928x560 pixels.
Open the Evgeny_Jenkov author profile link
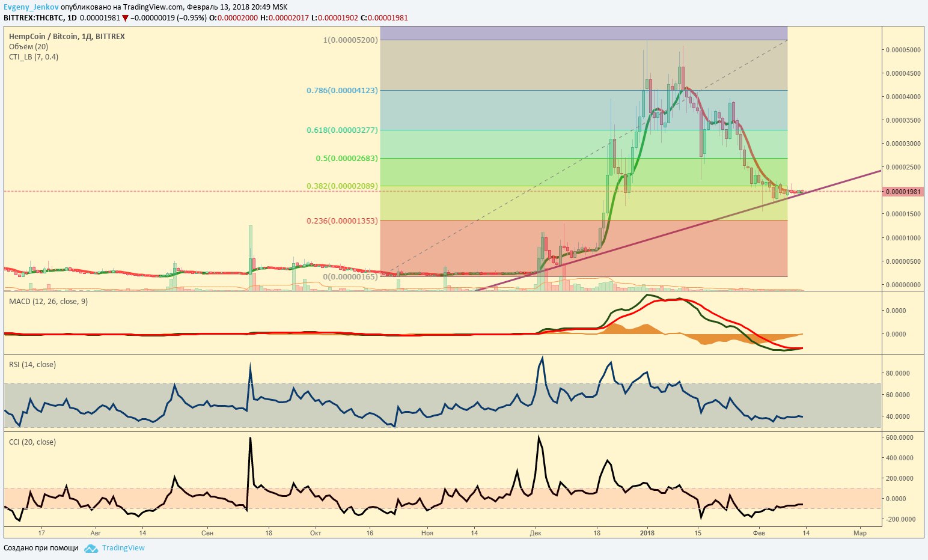31,7
